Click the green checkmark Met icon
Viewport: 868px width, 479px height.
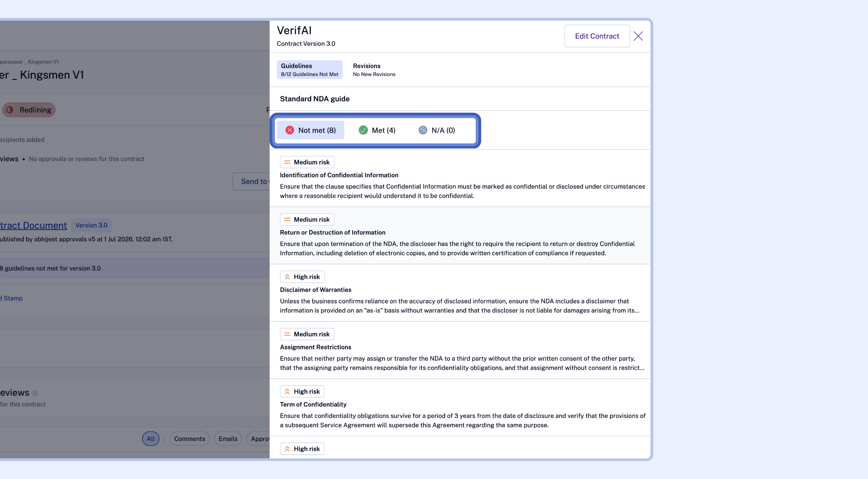(363, 130)
